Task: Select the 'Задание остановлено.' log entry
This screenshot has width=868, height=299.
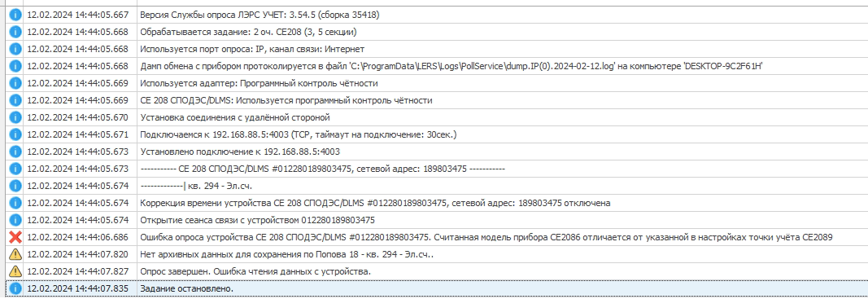Action: click(187, 288)
